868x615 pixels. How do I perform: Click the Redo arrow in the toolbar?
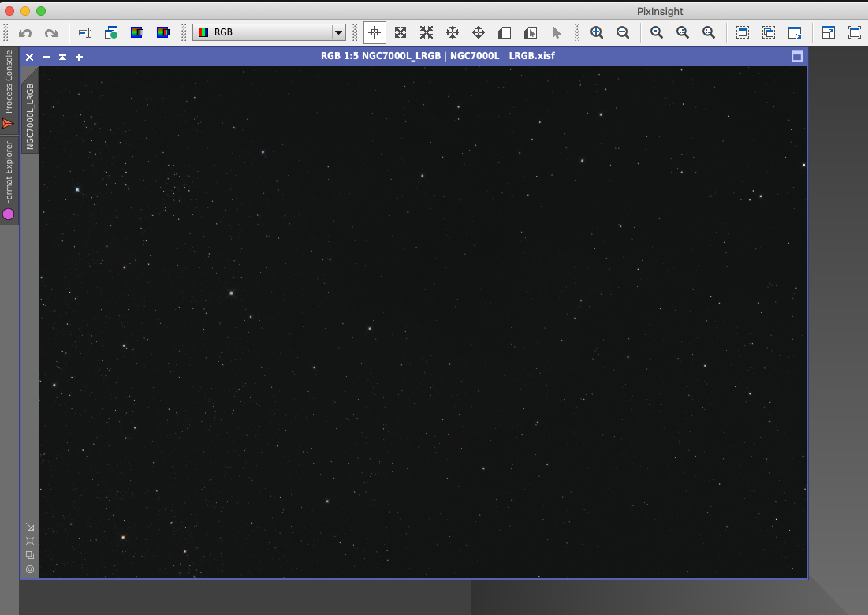(51, 32)
